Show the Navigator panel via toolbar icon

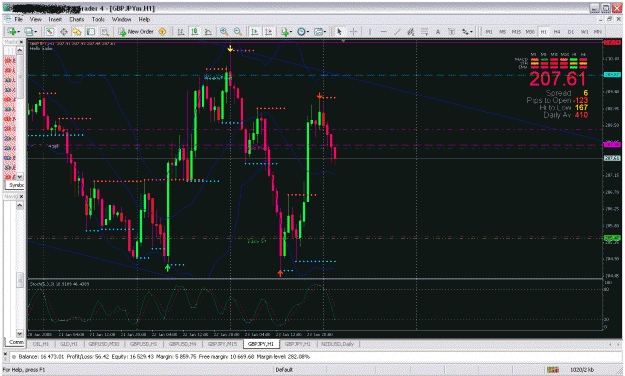pos(77,31)
